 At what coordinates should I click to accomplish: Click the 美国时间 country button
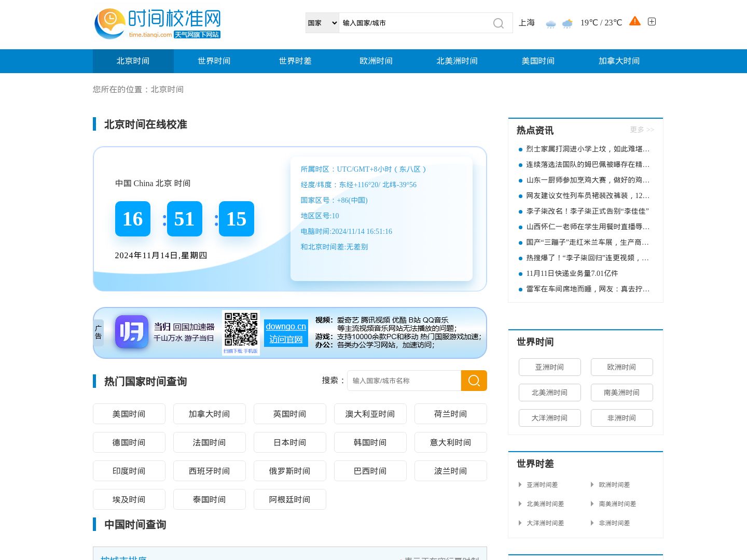coord(129,414)
